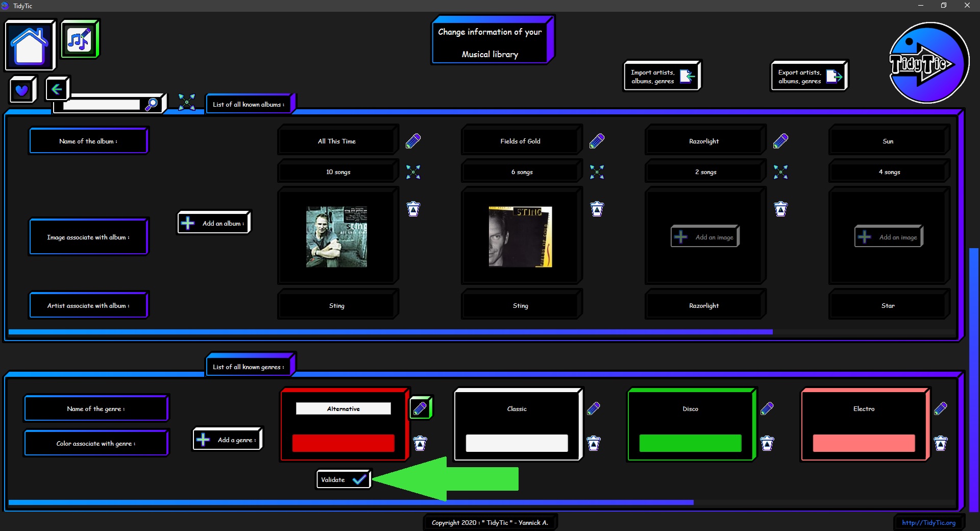Click the 'Disco' genre name

[x=691, y=408]
